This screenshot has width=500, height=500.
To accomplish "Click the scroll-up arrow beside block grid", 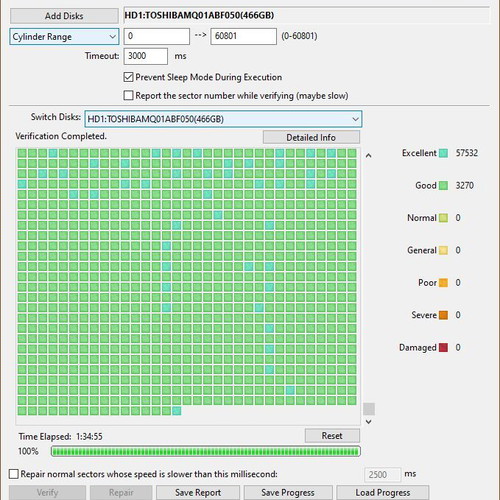I will [368, 156].
